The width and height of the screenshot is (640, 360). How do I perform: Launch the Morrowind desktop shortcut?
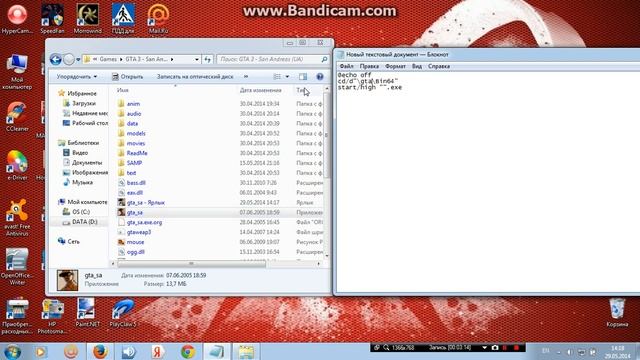point(87,18)
